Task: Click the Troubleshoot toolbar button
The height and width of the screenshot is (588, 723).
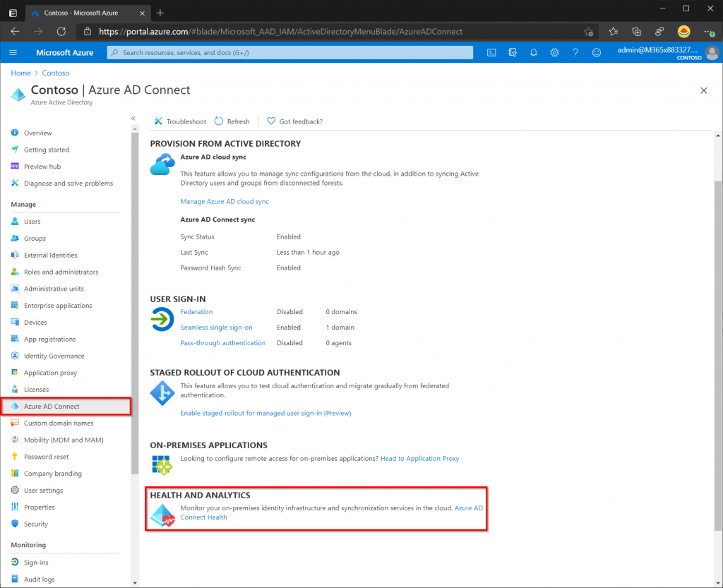Action: tap(180, 121)
